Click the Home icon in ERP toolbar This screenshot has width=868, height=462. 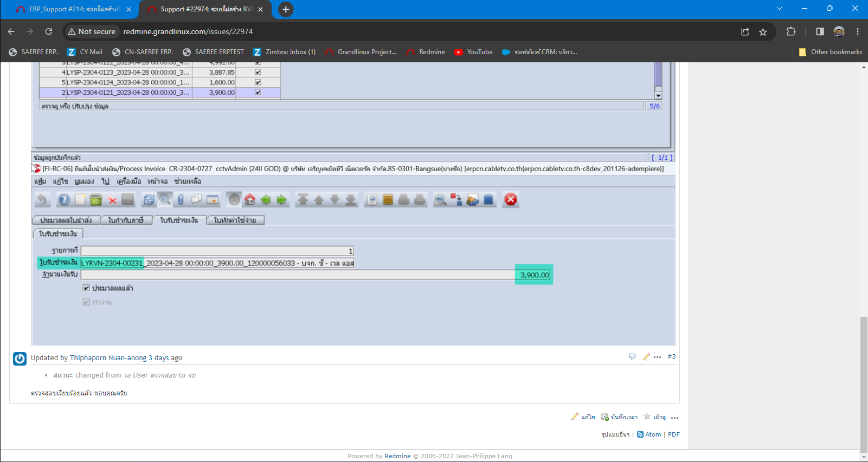click(x=250, y=200)
